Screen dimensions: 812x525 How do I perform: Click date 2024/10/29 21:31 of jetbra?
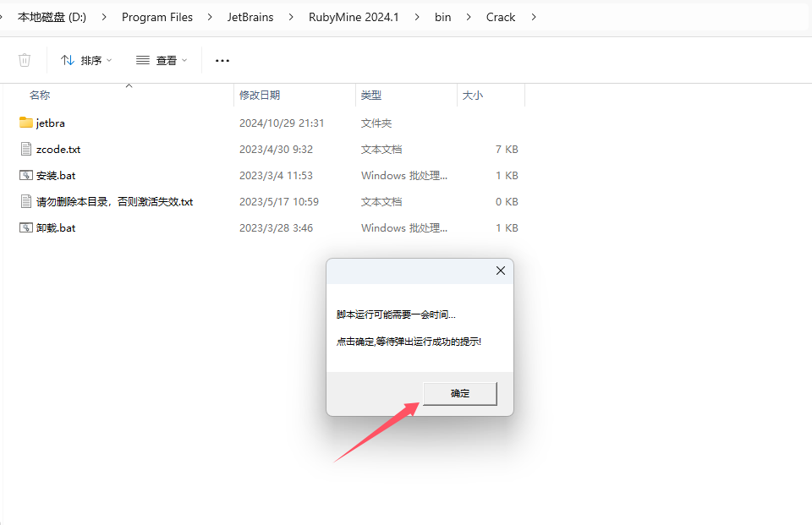pyautogui.click(x=282, y=123)
